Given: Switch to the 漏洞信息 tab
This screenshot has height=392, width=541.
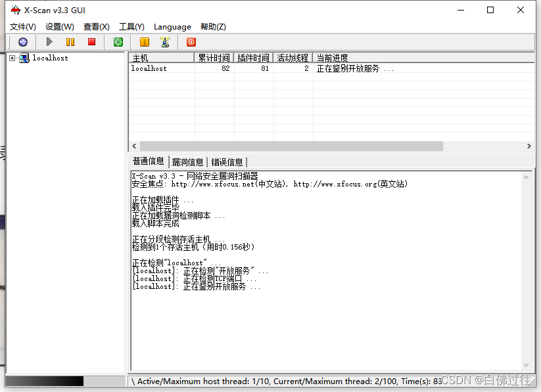Looking at the screenshot, I should point(189,162).
